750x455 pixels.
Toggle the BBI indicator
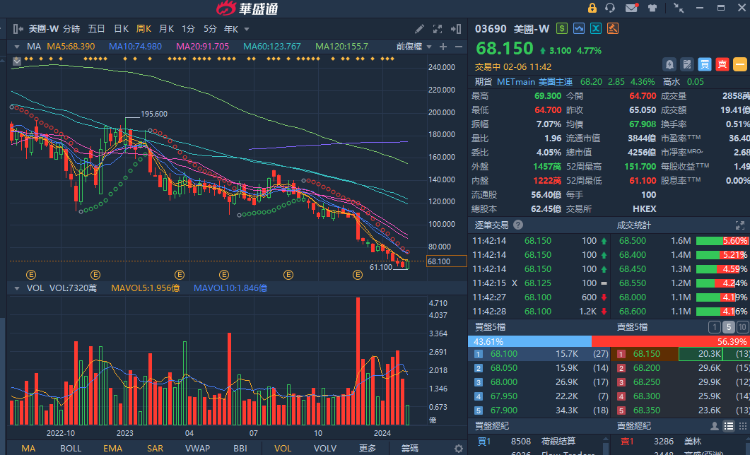pos(240,448)
